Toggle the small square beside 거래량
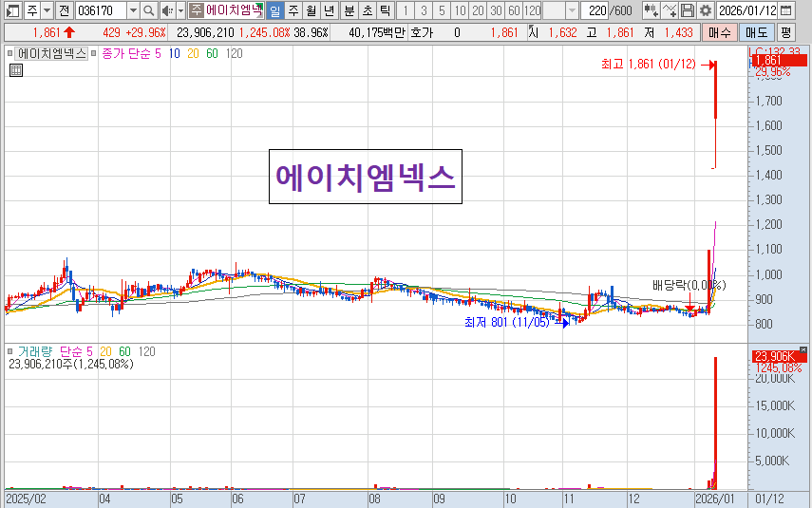 (x=9, y=351)
